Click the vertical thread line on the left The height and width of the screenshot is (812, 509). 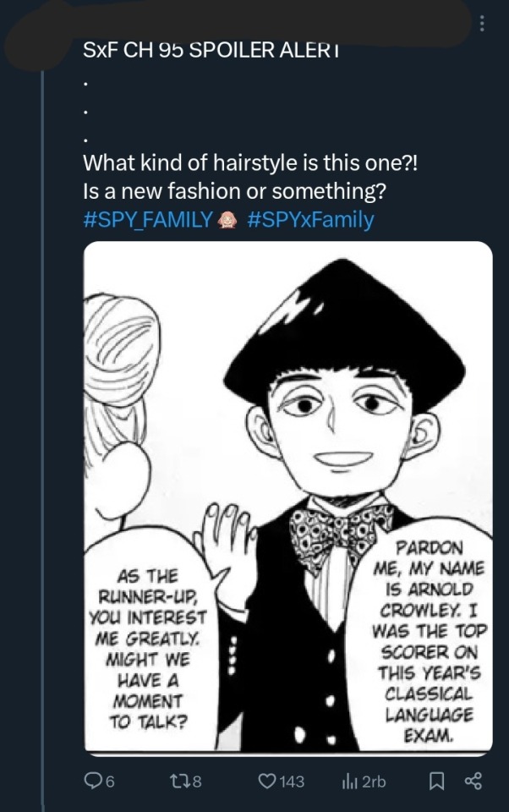(42, 423)
